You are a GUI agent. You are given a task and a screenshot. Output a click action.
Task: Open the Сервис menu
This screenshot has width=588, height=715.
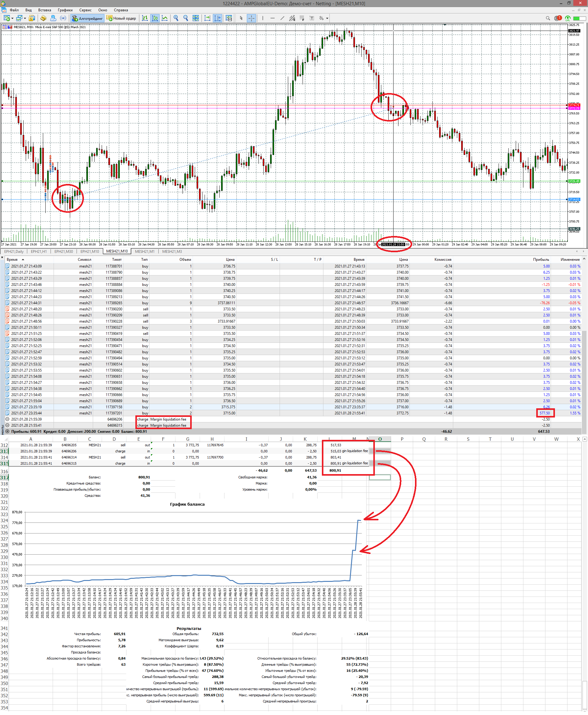85,10
